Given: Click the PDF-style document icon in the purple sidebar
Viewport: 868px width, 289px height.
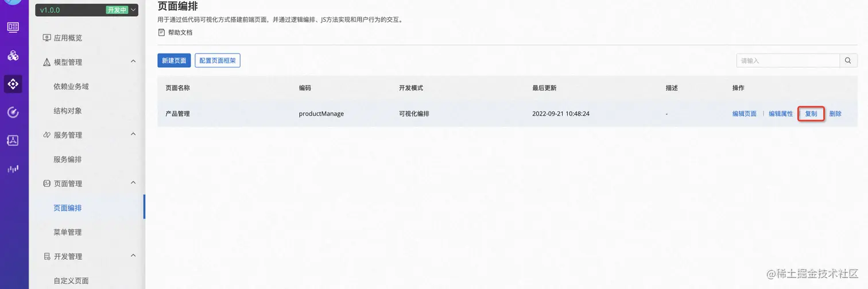Looking at the screenshot, I should [13, 140].
